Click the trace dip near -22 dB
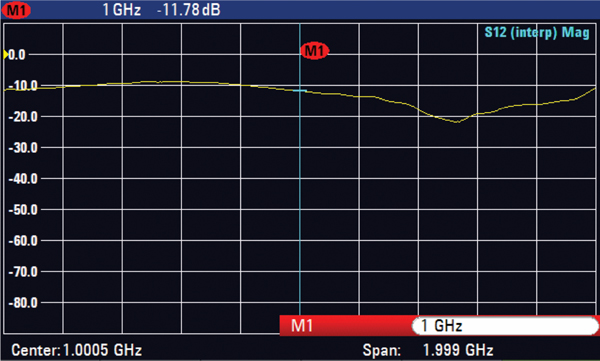Image resolution: width=600 pixels, height=361 pixels. click(x=457, y=122)
